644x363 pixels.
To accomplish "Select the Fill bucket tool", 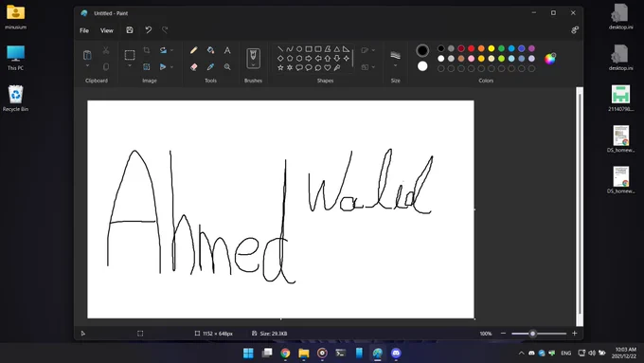I will pos(210,50).
